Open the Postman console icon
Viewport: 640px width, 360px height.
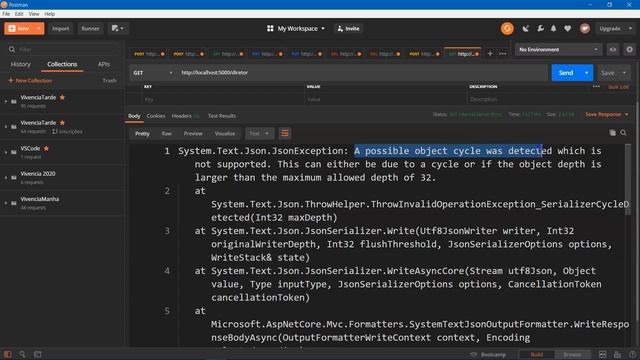(38, 354)
